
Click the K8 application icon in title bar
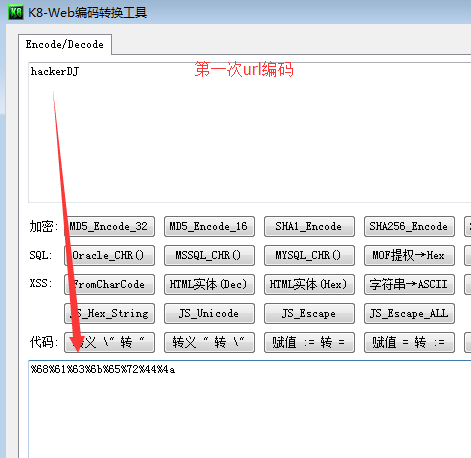(16, 12)
